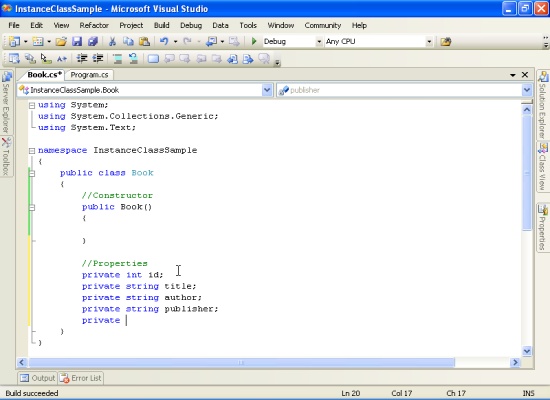
Task: Open the Debug configuration dropdown
Action: (319, 41)
